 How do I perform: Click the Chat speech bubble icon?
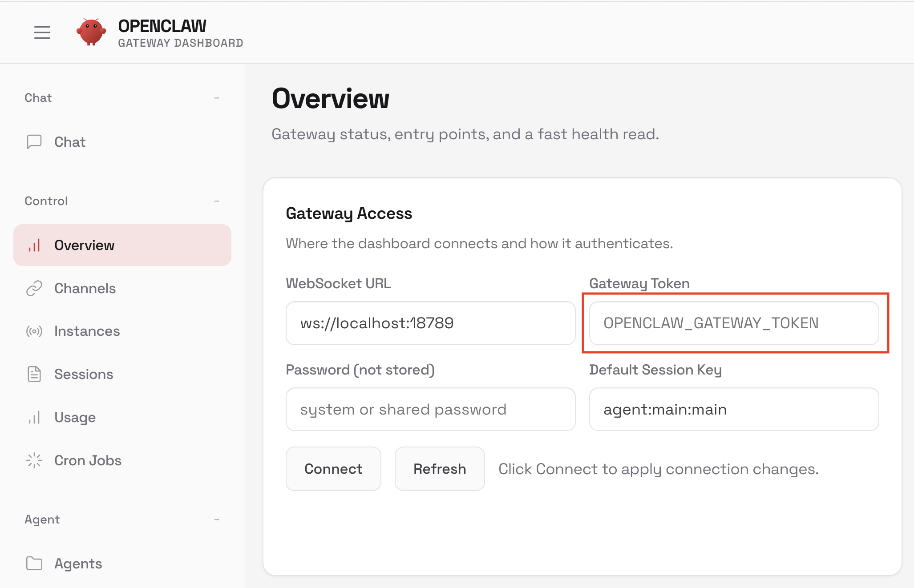pos(34,142)
